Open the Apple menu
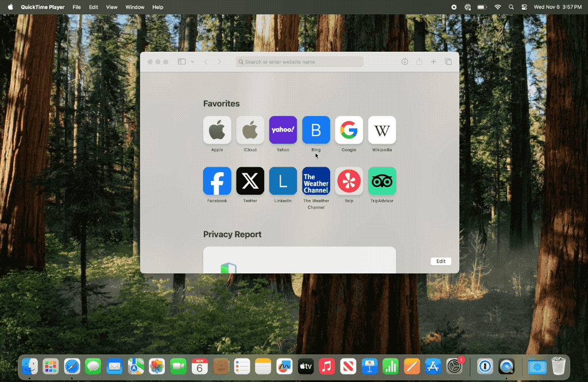The height and width of the screenshot is (382, 588). (x=10, y=7)
